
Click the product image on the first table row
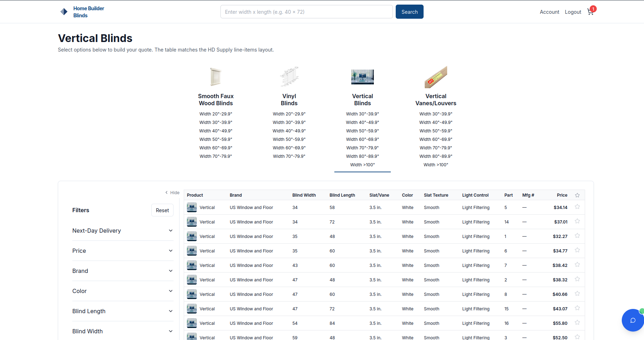(192, 207)
